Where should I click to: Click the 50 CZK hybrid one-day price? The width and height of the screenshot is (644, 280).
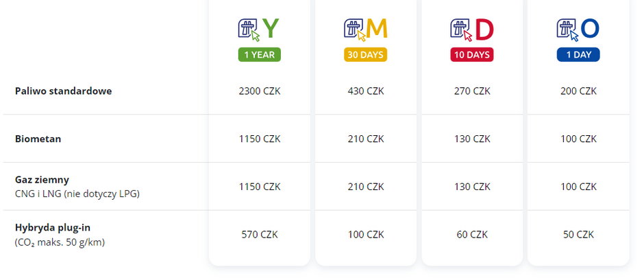coord(578,235)
